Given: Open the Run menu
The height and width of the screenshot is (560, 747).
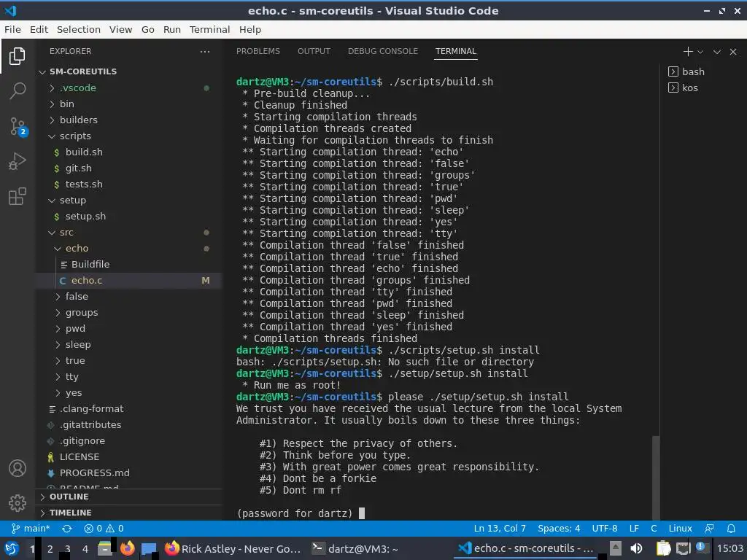Looking at the screenshot, I should click(172, 29).
